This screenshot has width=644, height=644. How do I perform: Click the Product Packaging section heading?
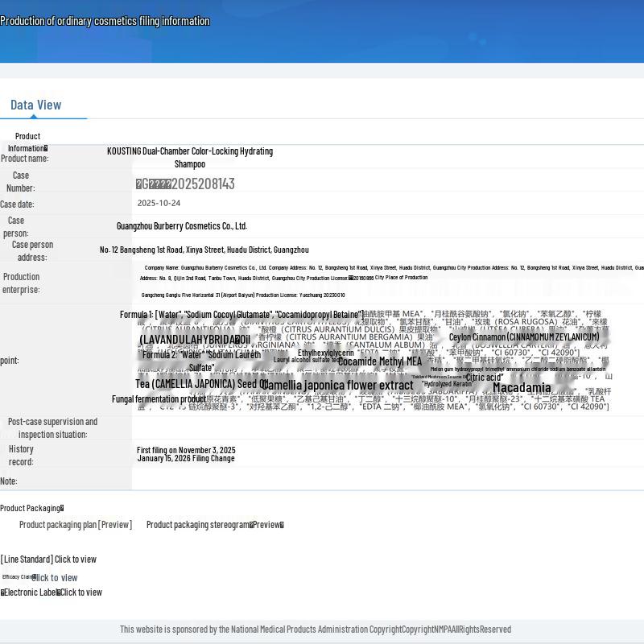(32, 508)
